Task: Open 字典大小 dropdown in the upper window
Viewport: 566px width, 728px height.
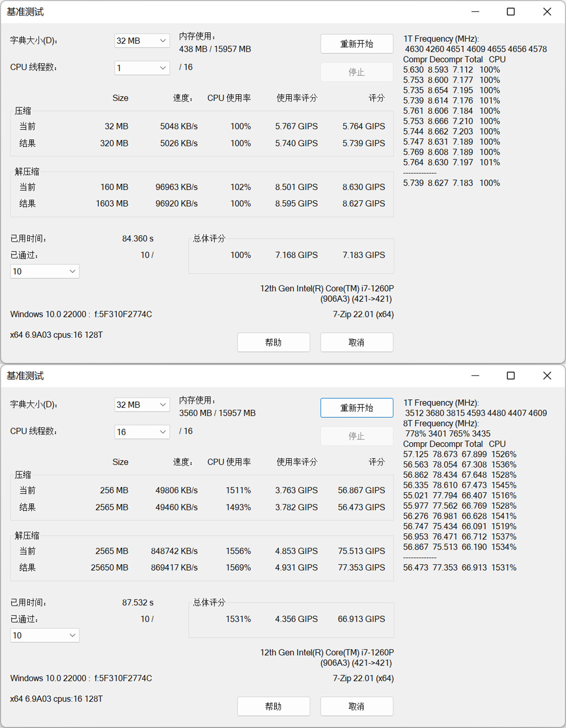Action: pos(142,41)
